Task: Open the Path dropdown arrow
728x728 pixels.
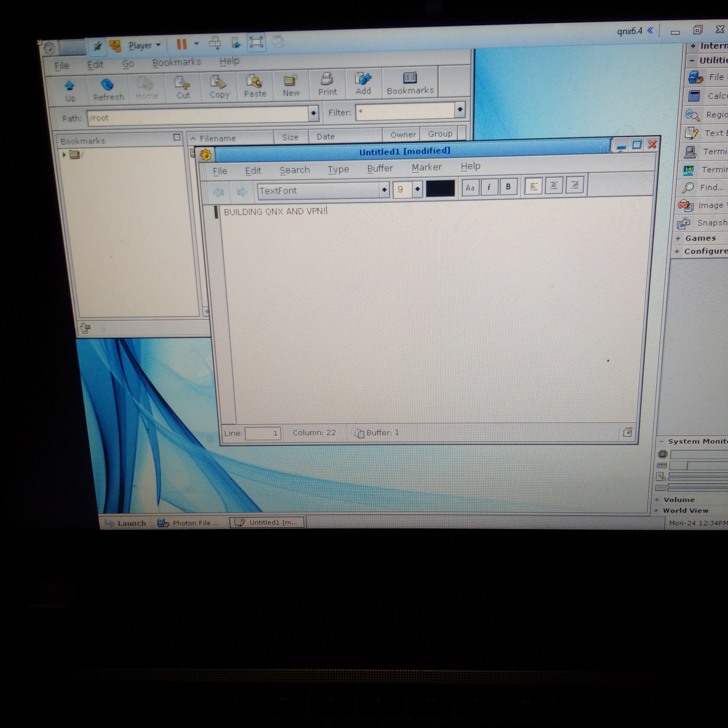Action: [x=313, y=113]
